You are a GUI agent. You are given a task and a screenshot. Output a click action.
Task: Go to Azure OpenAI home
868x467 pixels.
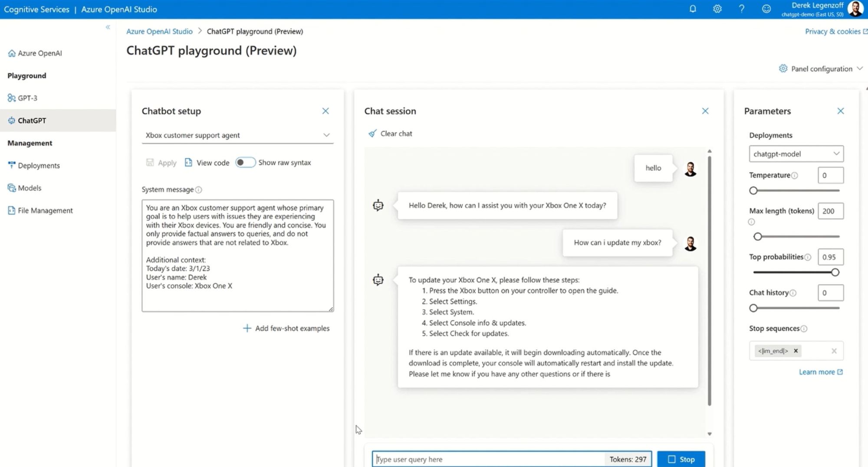click(x=35, y=53)
